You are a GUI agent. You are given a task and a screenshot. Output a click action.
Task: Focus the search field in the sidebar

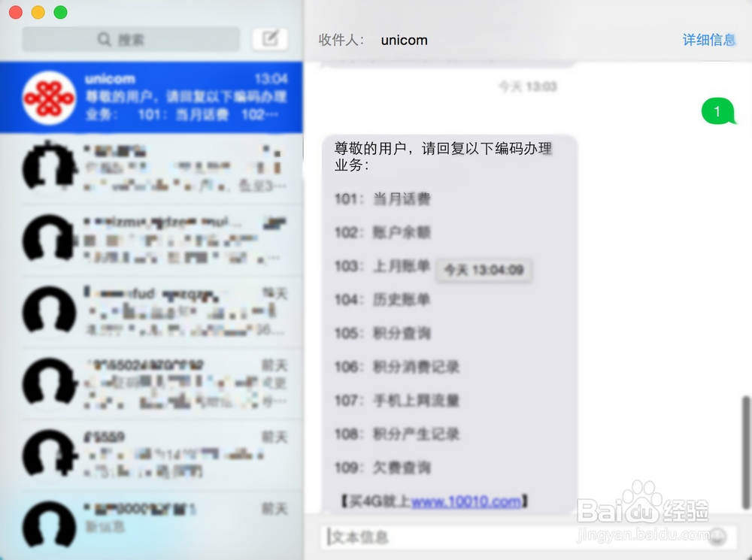(131, 39)
